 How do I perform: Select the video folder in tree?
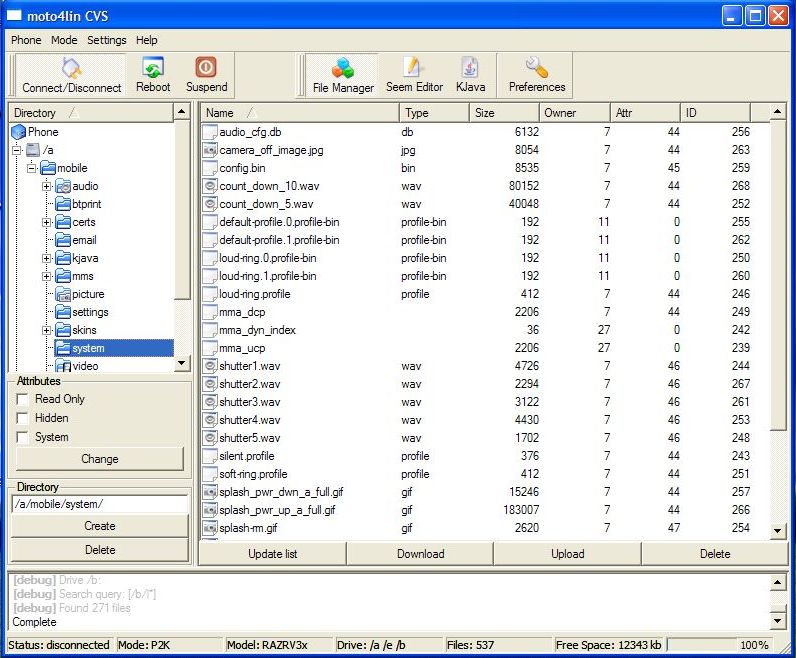(x=85, y=366)
